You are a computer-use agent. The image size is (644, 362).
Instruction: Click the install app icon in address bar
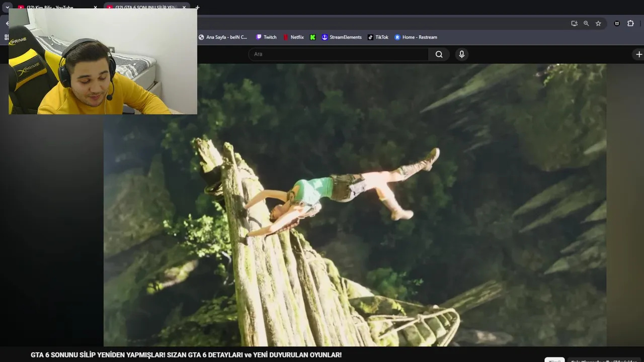[574, 23]
